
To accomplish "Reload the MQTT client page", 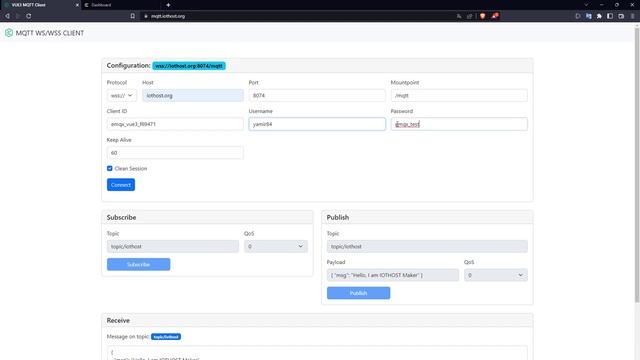I will (x=29, y=16).
